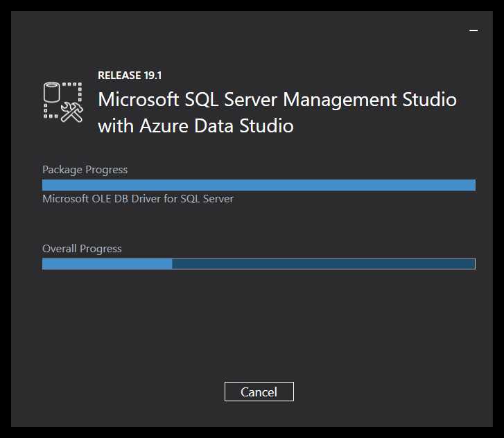Minimize the installer window
This screenshot has height=438, width=504.
[473, 30]
